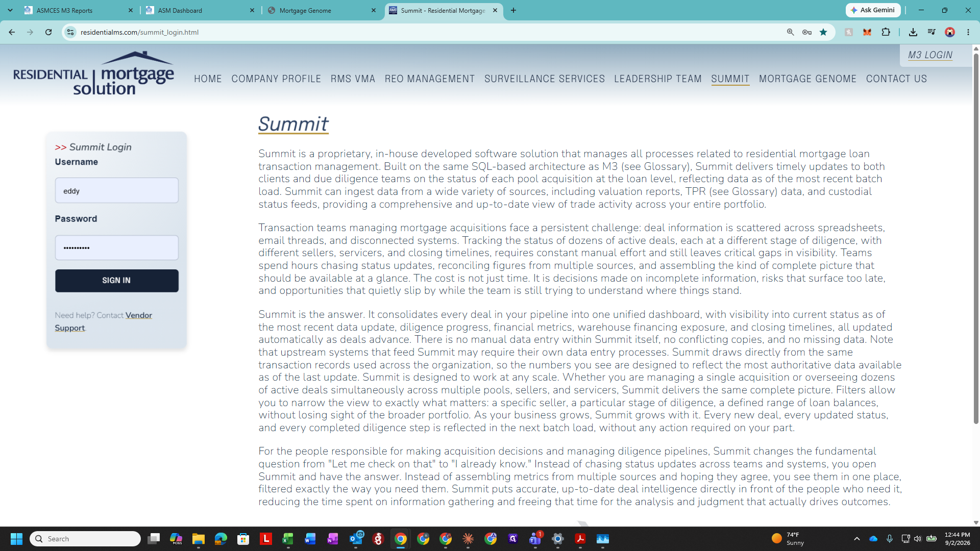Open RMS VMA menu item
The image size is (980, 551).
coord(353,79)
